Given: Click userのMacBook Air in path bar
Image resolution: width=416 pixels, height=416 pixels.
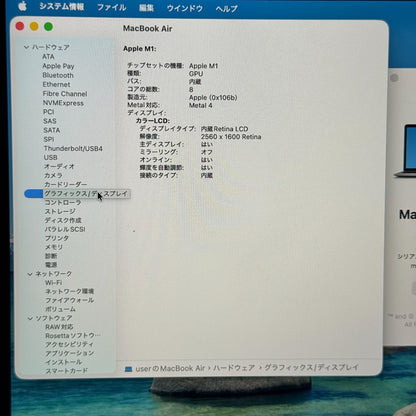Looking at the screenshot, I should click(170, 369).
